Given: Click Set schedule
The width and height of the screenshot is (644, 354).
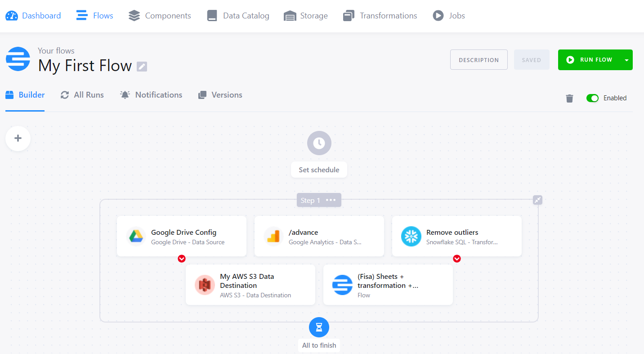Looking at the screenshot, I should click(x=319, y=170).
